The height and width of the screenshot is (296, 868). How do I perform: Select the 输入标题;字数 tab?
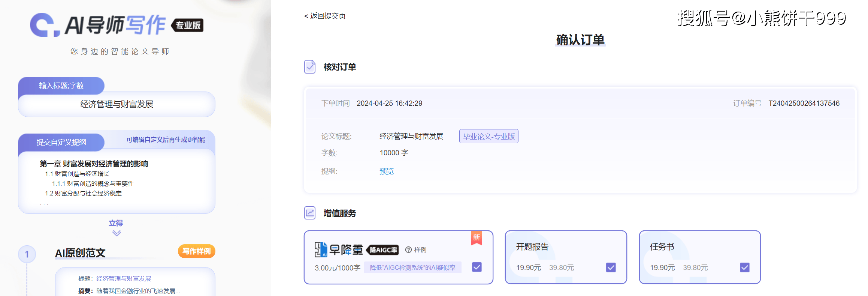[x=61, y=86]
